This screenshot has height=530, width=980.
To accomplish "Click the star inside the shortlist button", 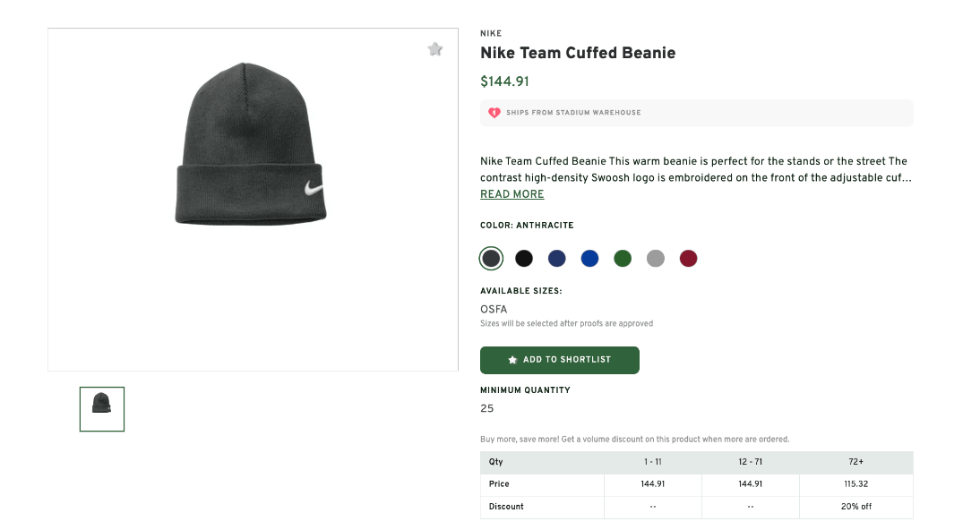I will 515,360.
